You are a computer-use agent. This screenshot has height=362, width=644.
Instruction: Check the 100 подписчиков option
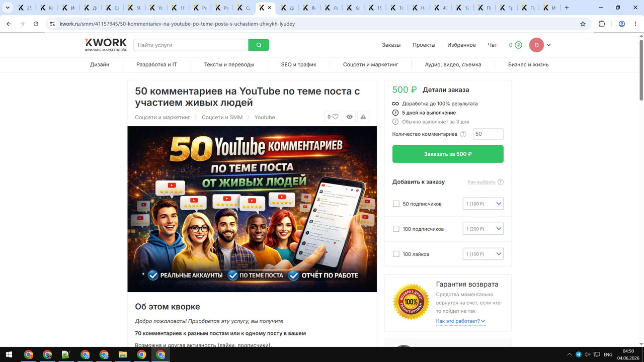[x=396, y=229]
